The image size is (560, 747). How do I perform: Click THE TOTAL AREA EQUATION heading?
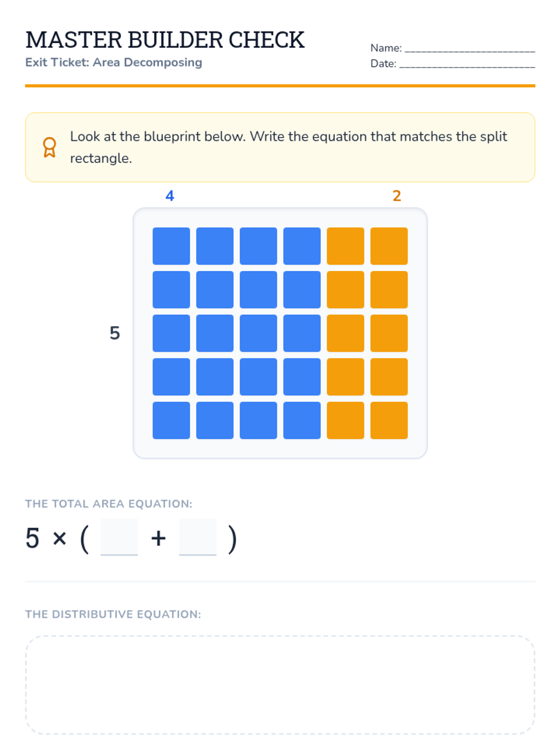pos(108,504)
